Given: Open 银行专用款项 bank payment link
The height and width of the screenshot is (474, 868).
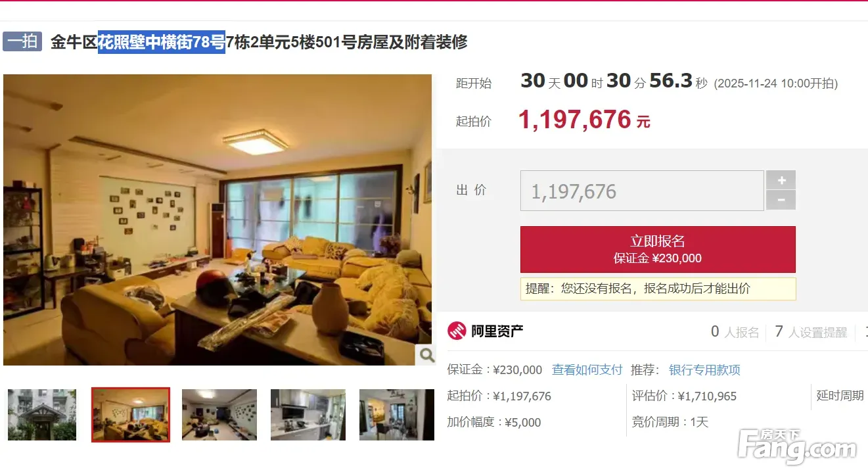Looking at the screenshot, I should point(704,369).
